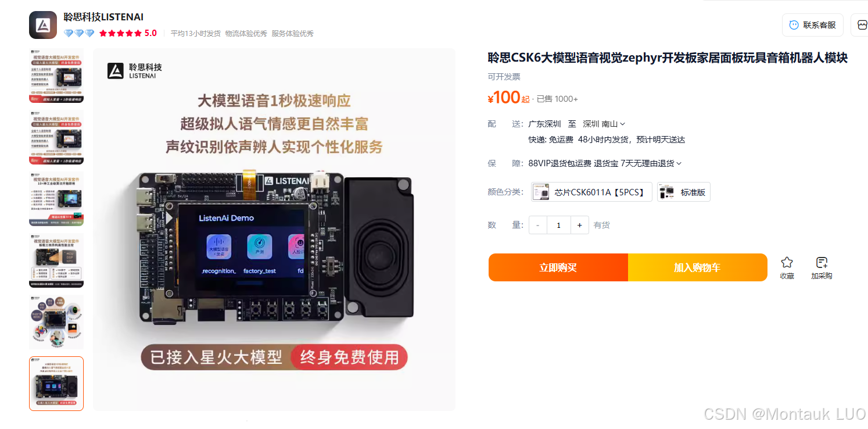
Task: Click the quantity input field
Action: click(558, 225)
